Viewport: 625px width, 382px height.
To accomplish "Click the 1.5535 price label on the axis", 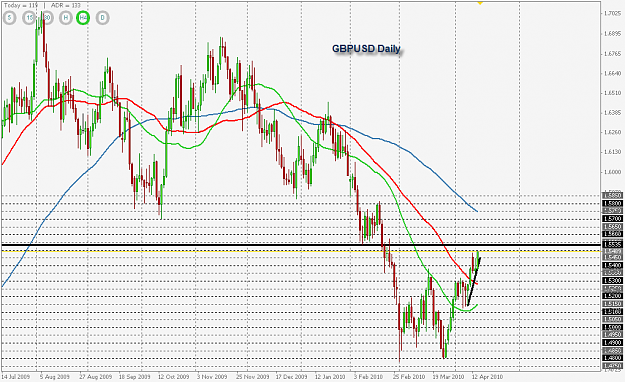I will click(x=612, y=244).
